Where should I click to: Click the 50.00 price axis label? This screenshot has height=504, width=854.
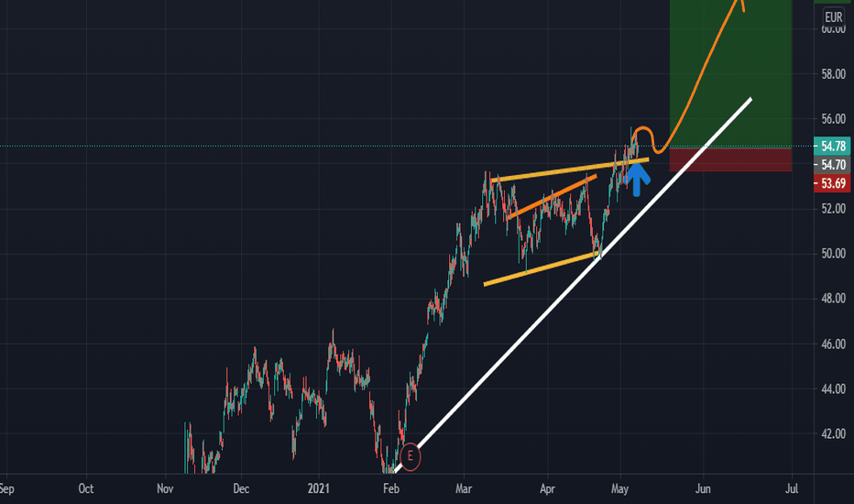coord(833,253)
